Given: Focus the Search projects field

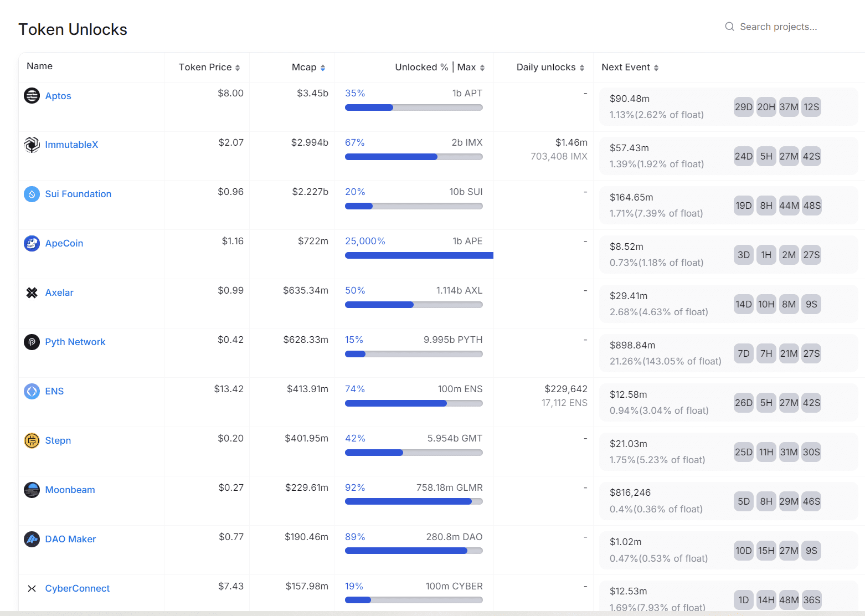Looking at the screenshot, I should 778,27.
